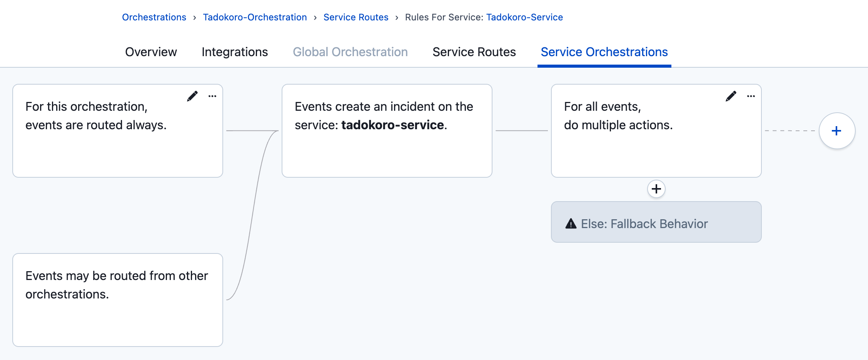
Task: Add a new rule after the actions card
Action: pyautogui.click(x=836, y=131)
